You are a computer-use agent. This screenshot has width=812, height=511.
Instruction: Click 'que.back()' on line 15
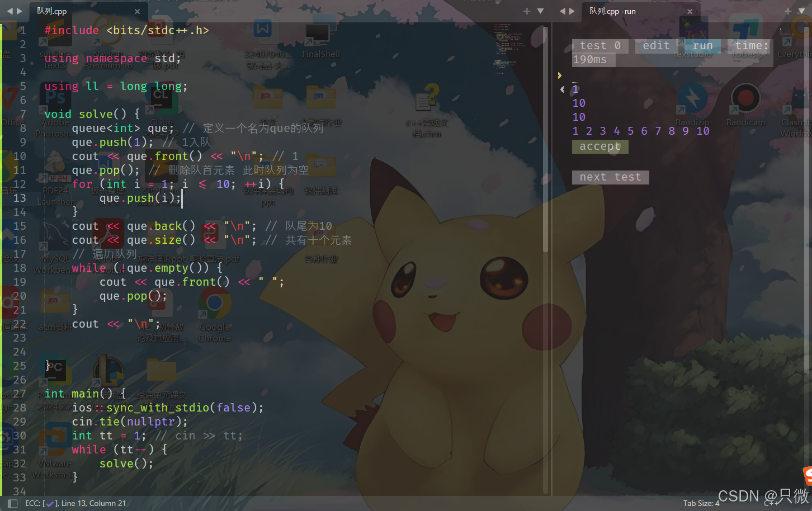[x=161, y=226]
